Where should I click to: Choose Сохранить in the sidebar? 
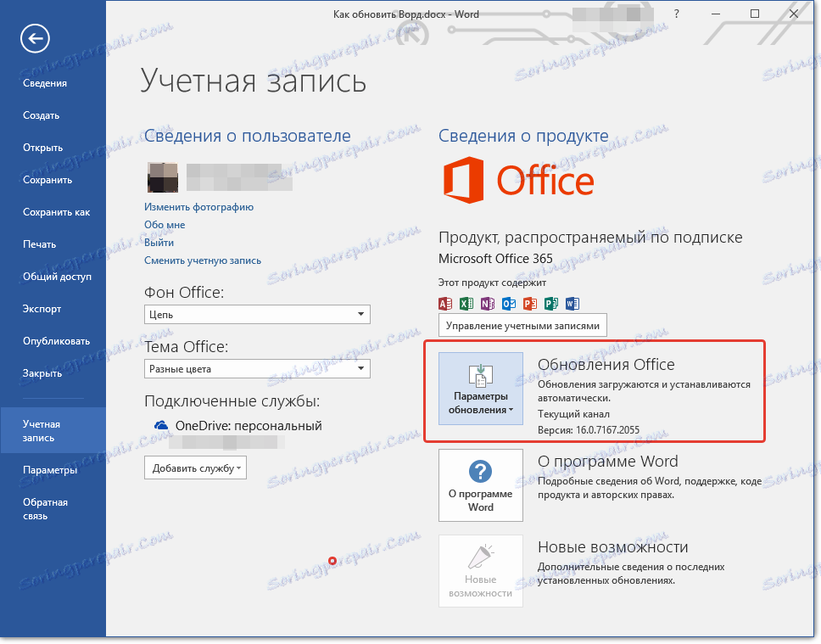click(x=47, y=180)
